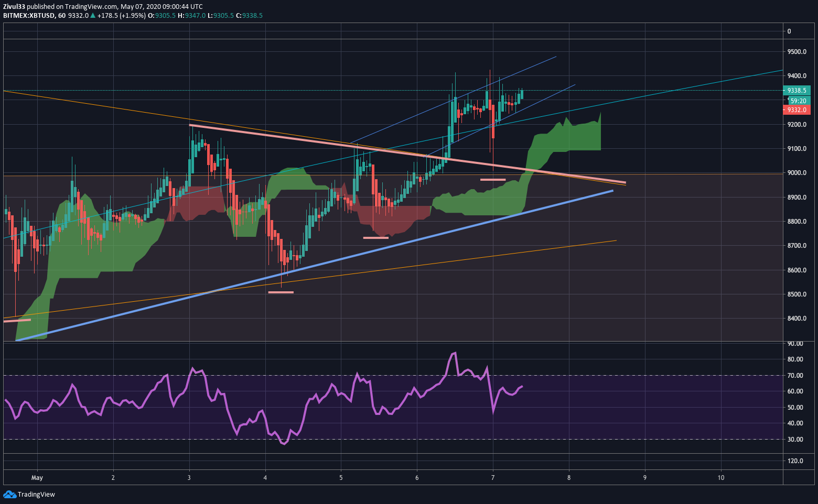
Task: Select the open value O:9305.5
Action: (162, 15)
